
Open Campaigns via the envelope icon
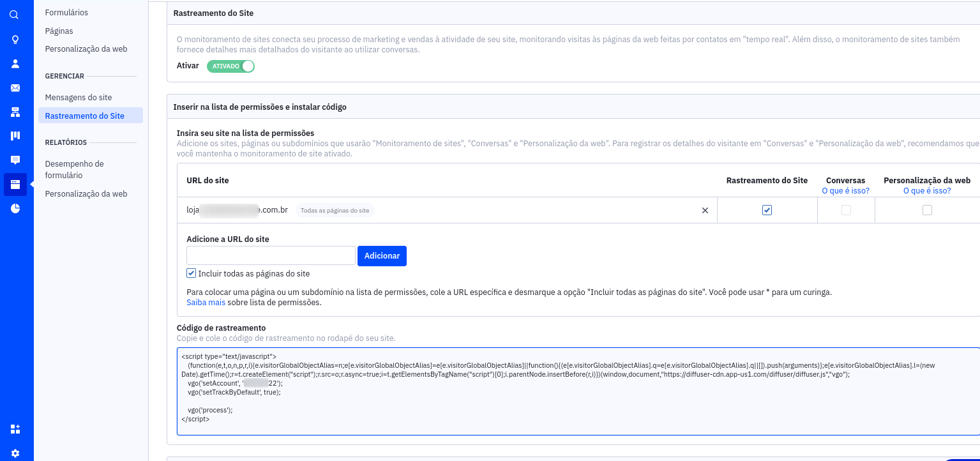coord(15,88)
